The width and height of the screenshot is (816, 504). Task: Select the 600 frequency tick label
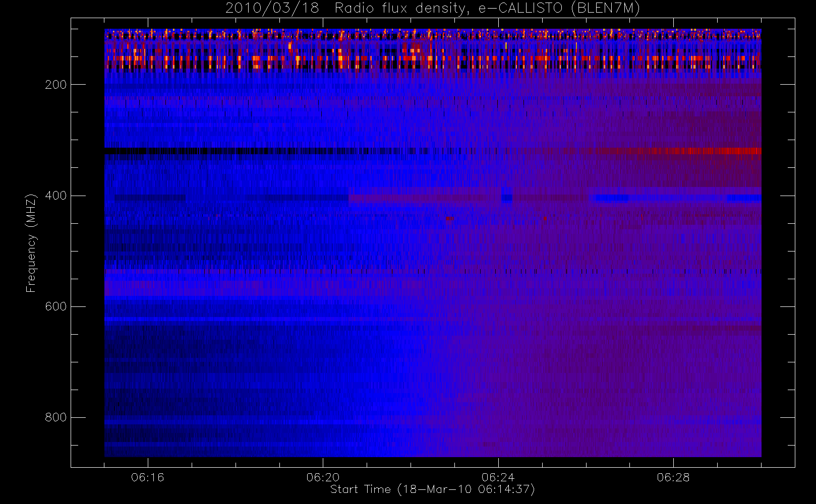pos(55,306)
